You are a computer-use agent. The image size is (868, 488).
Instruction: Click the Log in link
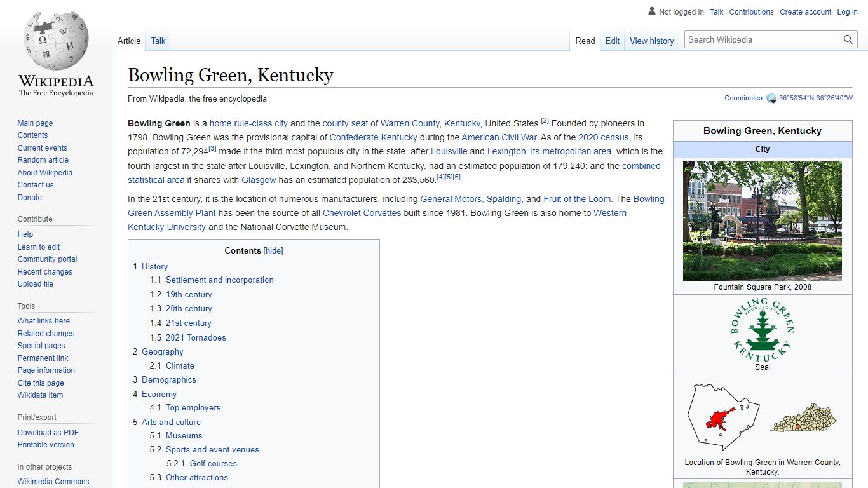848,12
